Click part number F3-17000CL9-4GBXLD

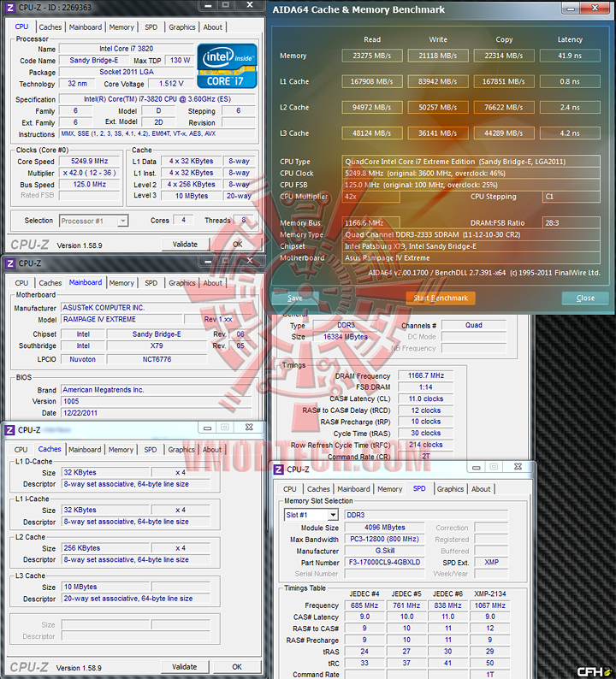385,562
